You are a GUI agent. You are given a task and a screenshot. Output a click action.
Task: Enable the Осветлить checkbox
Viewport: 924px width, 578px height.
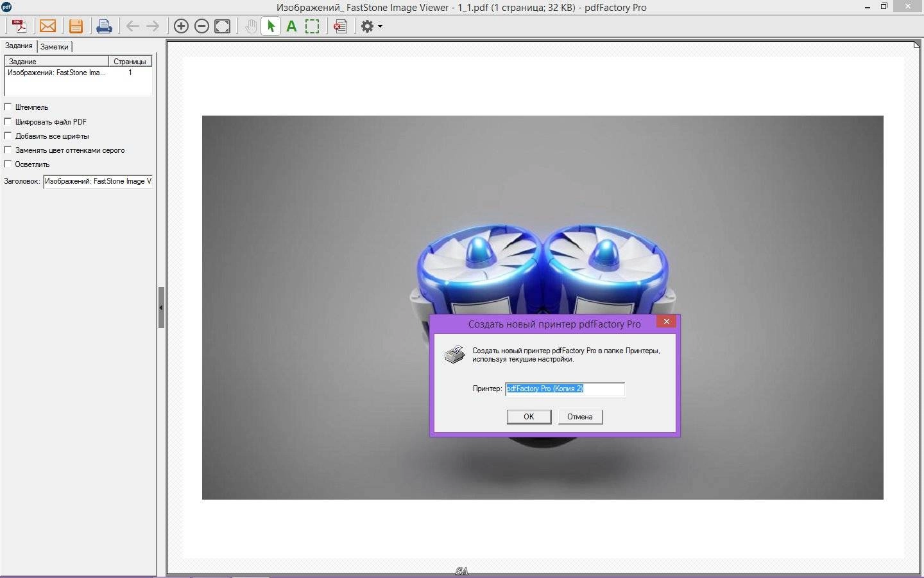click(x=8, y=164)
